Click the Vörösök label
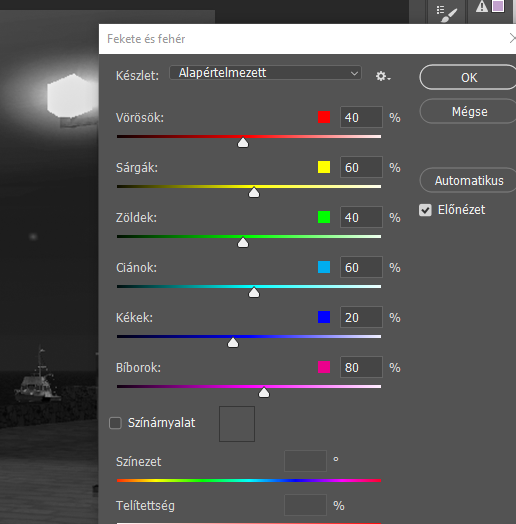The width and height of the screenshot is (516, 524). pyautogui.click(x=140, y=118)
